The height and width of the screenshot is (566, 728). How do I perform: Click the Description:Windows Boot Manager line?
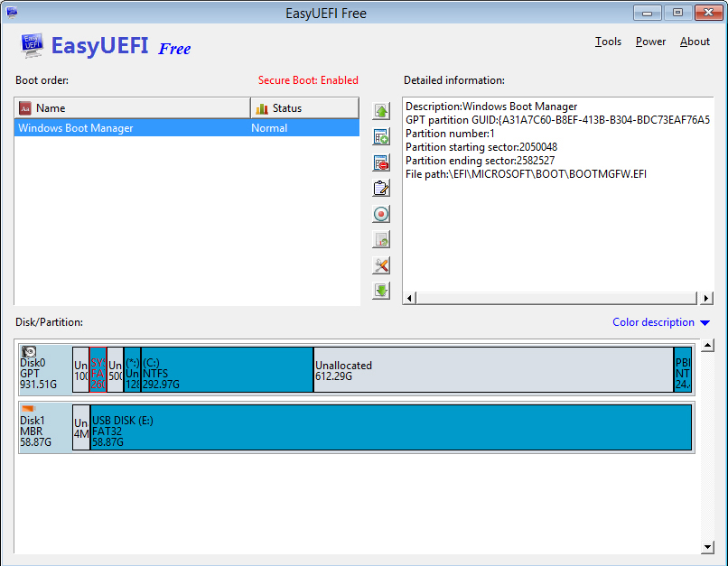click(491, 107)
